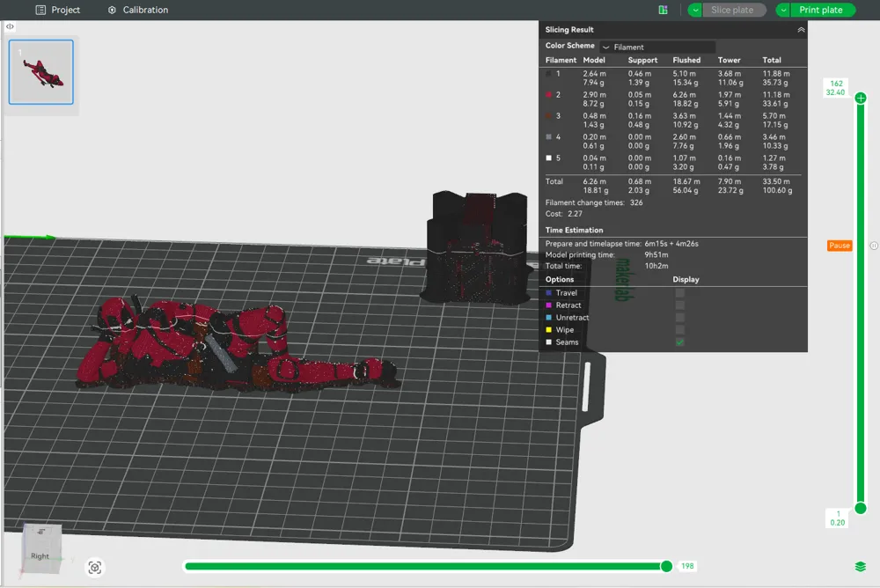Toggle Travel display checkbox
Screen dimensions: 880x588
[x=679, y=292]
